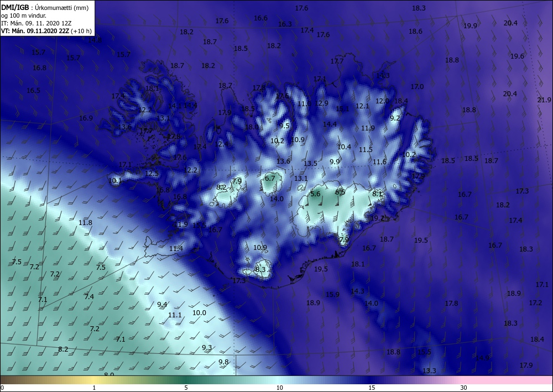Click the 14.9 value on the map
This screenshot has width=553, height=392.
(482, 358)
